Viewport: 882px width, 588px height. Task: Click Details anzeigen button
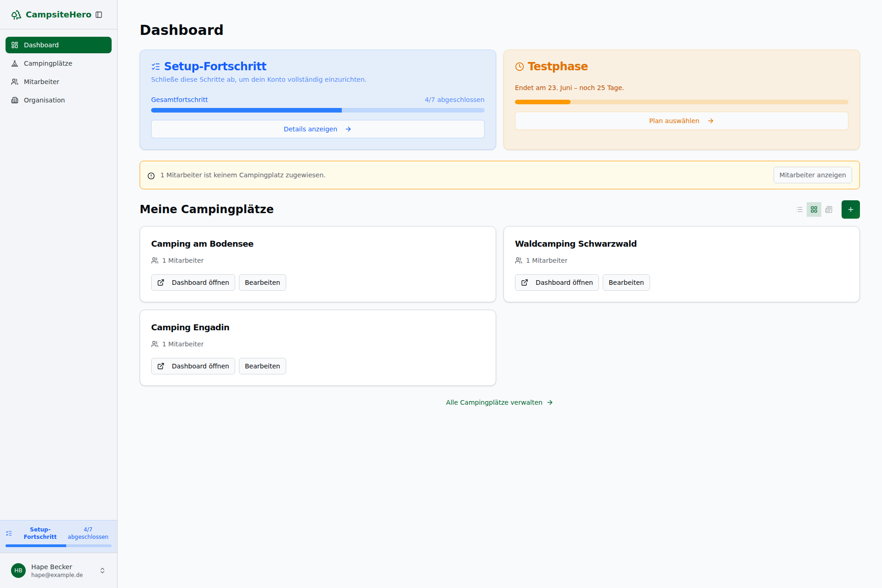(317, 129)
